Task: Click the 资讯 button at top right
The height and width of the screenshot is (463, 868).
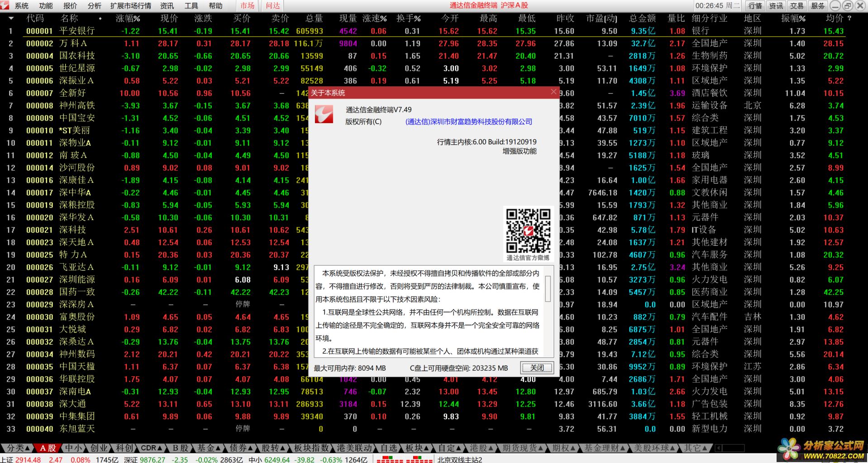Action: pos(776,6)
